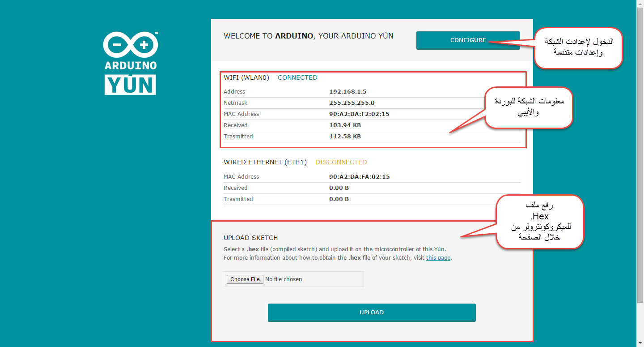Click the Arduino Yún logo
644x347 pixels.
[131, 63]
